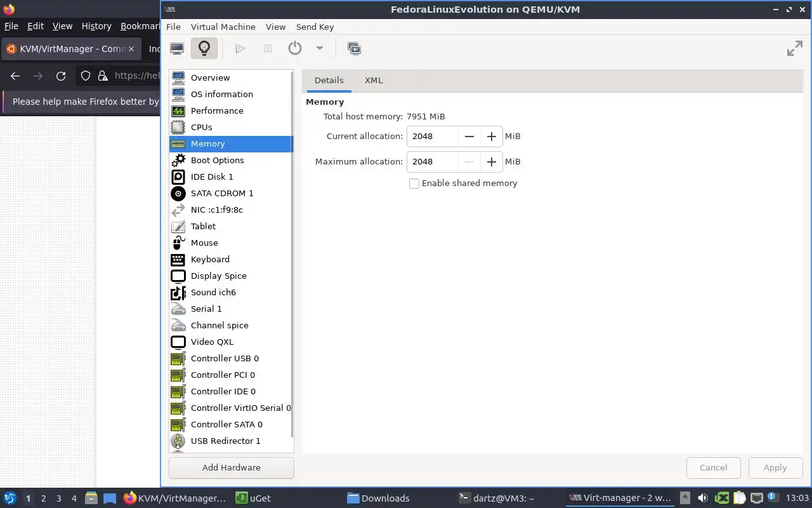Select Serial 1 device
Screen dimensions: 812x508
coord(231,309)
